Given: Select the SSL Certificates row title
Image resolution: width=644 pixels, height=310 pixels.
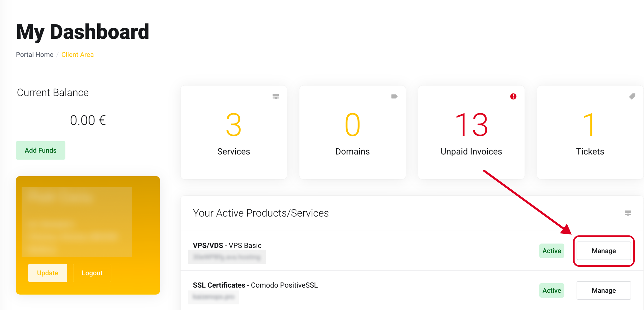Looking at the screenshot, I should pos(255,285).
